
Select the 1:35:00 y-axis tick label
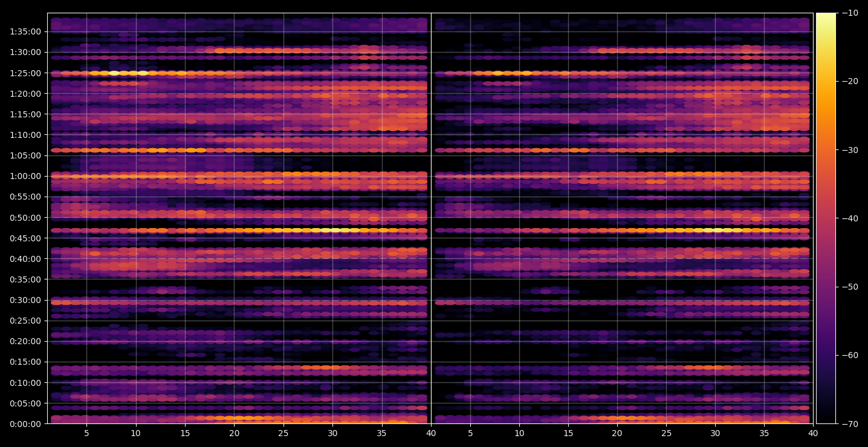tap(25, 31)
